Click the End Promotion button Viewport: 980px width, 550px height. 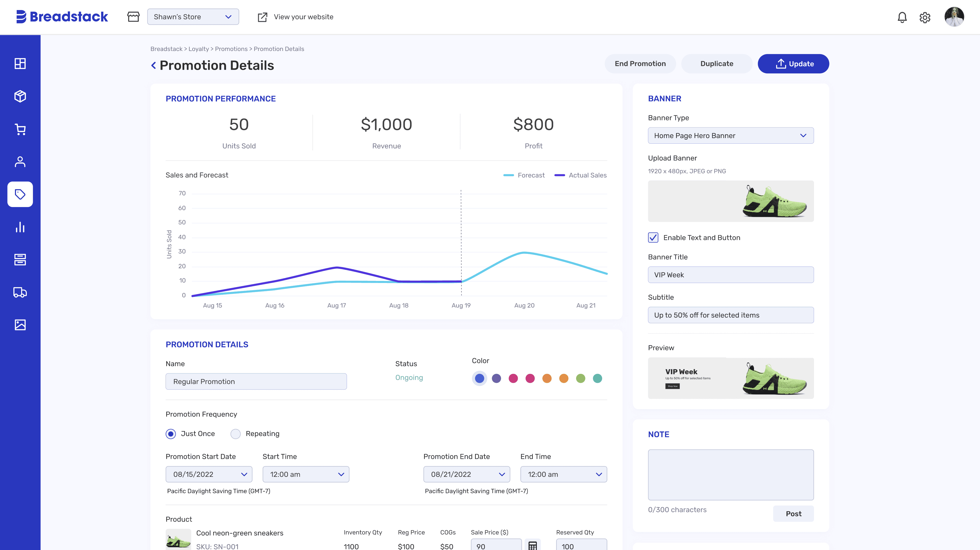(640, 64)
